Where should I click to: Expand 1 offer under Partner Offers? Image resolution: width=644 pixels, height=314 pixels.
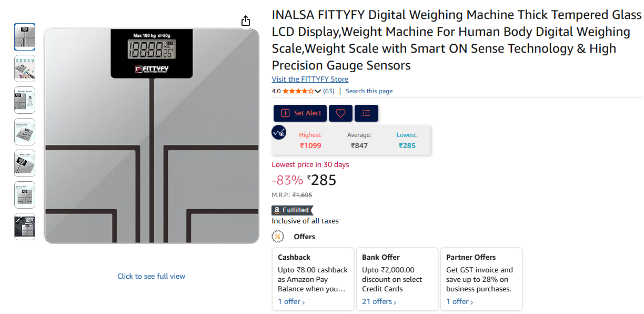click(x=459, y=302)
